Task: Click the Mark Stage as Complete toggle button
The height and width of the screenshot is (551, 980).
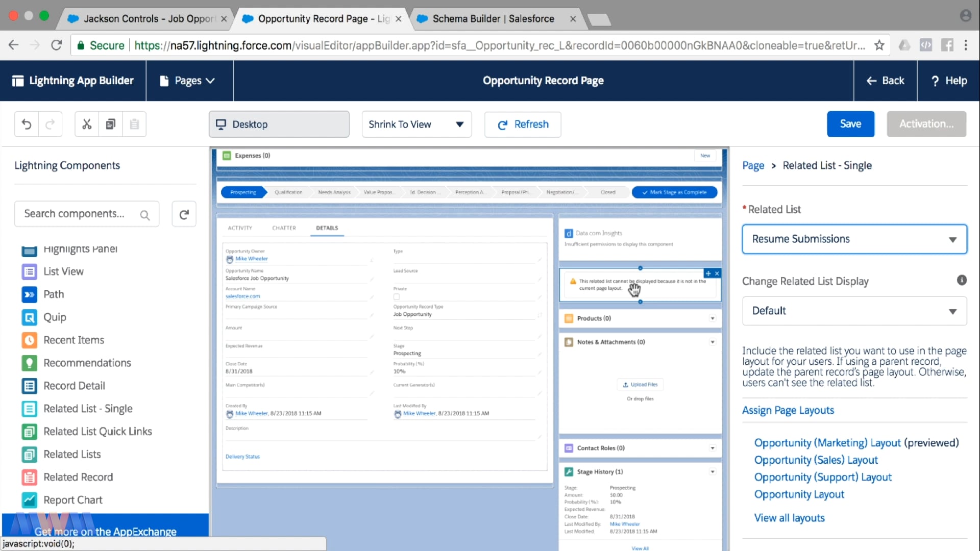Action: [673, 192]
